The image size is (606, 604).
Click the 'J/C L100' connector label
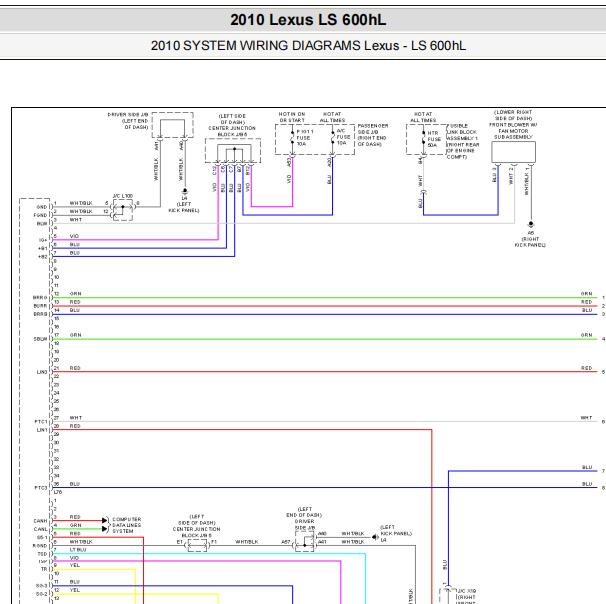pos(123,196)
